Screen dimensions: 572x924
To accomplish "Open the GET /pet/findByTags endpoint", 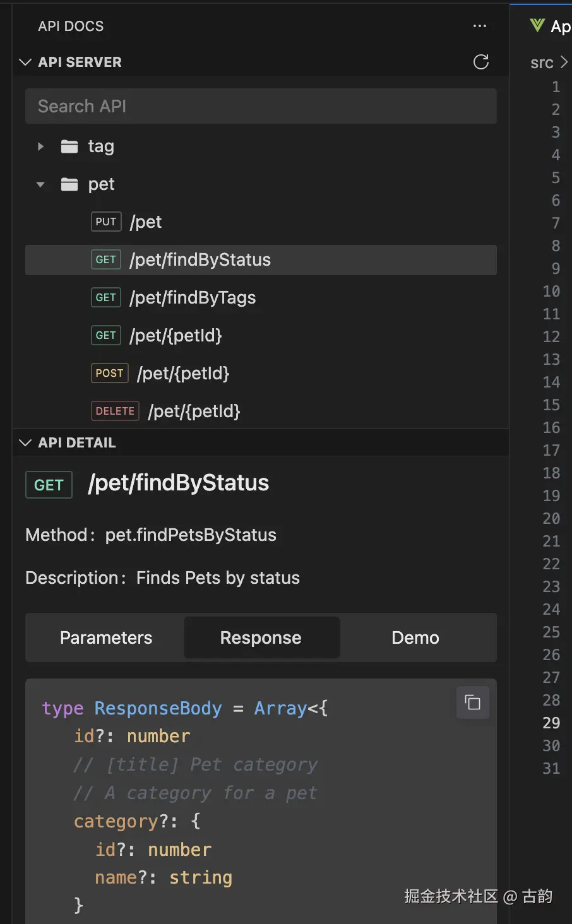I will click(193, 298).
